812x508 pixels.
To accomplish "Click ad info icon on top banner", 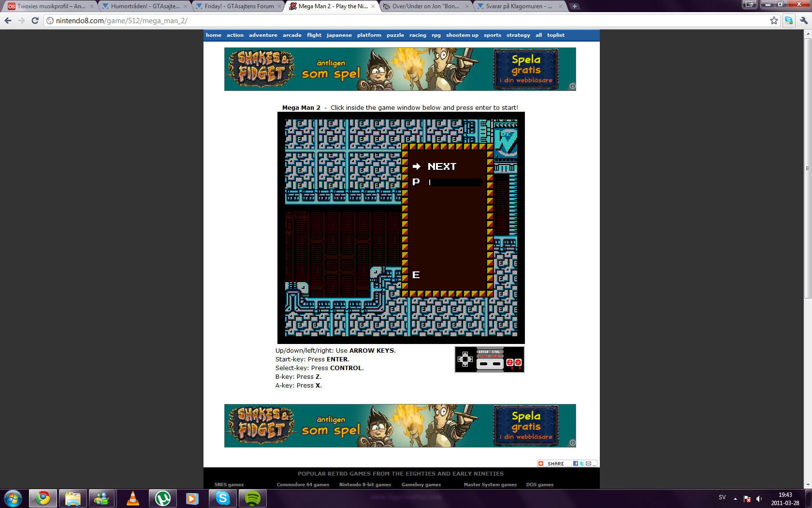I will point(572,86).
